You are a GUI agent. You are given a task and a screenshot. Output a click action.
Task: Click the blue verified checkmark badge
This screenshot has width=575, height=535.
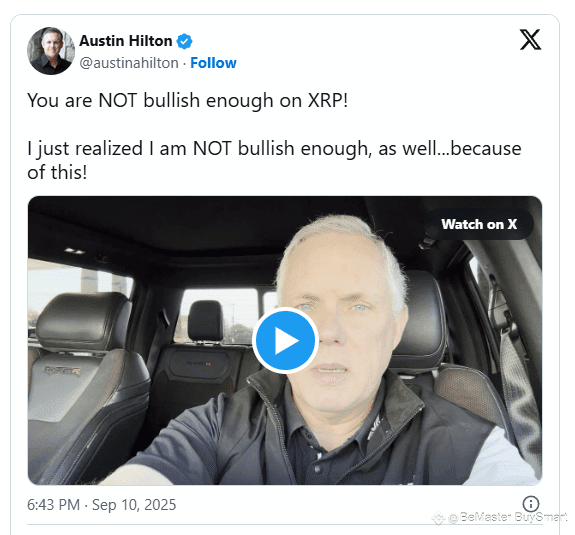point(184,41)
